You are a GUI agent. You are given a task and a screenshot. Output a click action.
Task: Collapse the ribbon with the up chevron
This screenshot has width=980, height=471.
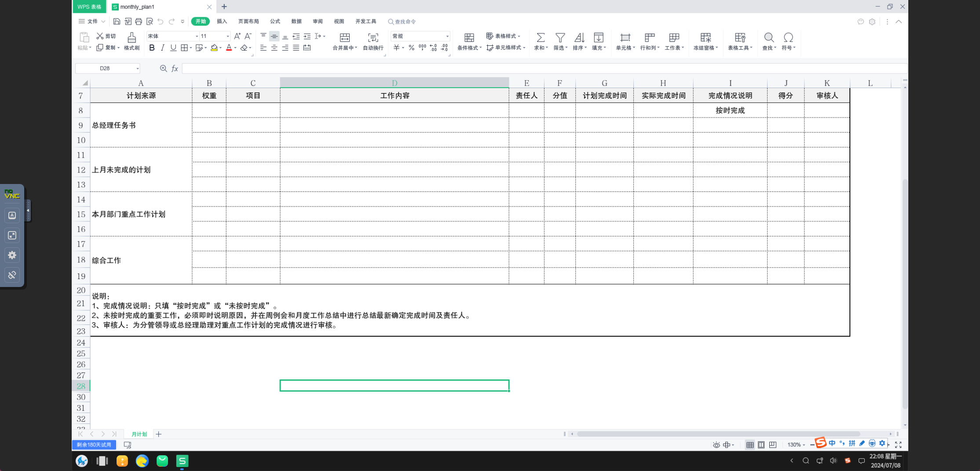pyautogui.click(x=899, y=22)
